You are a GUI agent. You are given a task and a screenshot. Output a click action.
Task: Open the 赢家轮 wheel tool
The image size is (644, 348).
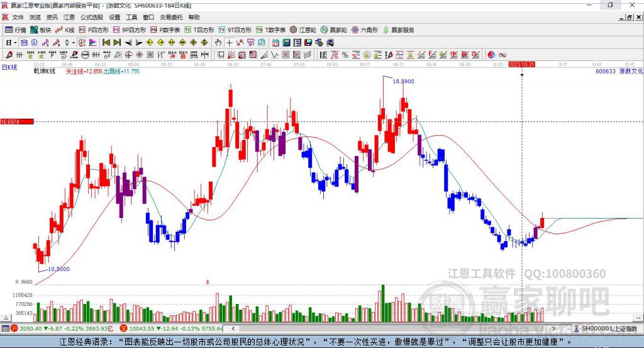tap(334, 30)
